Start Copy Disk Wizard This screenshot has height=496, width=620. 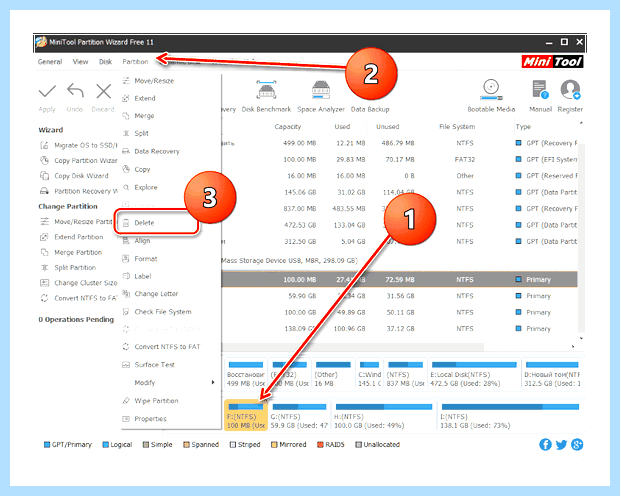74,176
